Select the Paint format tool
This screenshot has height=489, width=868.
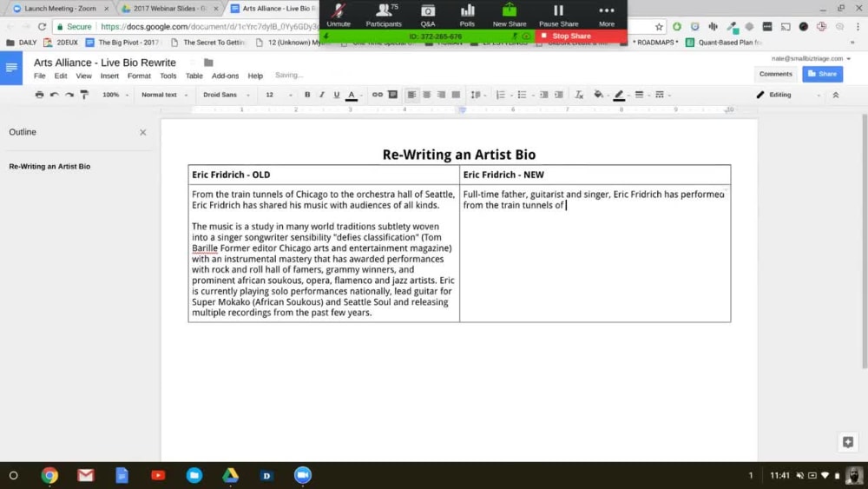coord(84,95)
